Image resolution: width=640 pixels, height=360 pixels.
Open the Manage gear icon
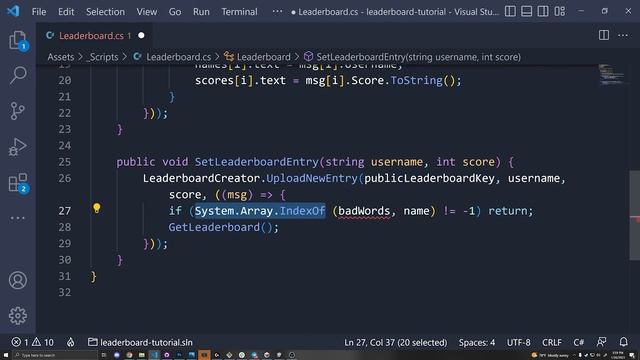pos(18,316)
